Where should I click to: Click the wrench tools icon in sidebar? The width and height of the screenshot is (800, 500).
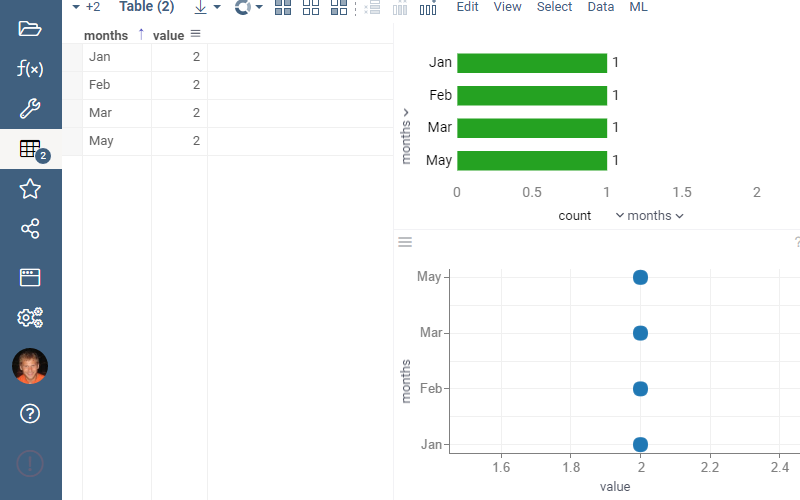(x=30, y=109)
